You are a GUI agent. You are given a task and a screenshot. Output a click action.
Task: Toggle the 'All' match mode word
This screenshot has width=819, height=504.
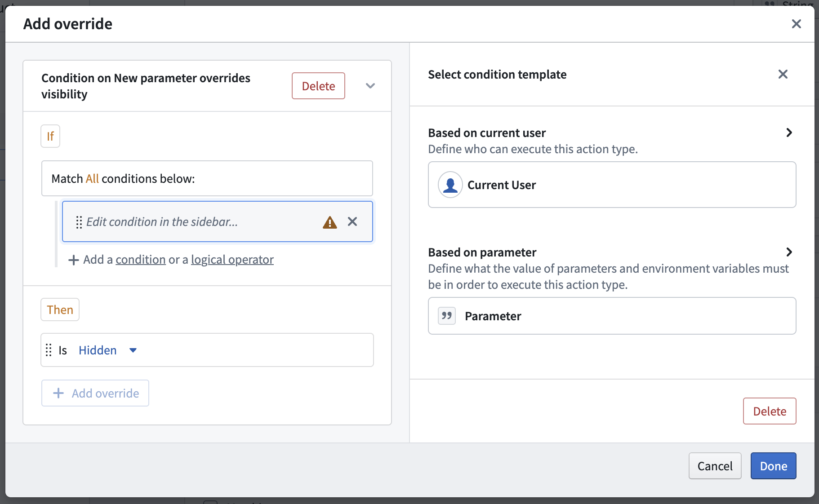pyautogui.click(x=92, y=179)
